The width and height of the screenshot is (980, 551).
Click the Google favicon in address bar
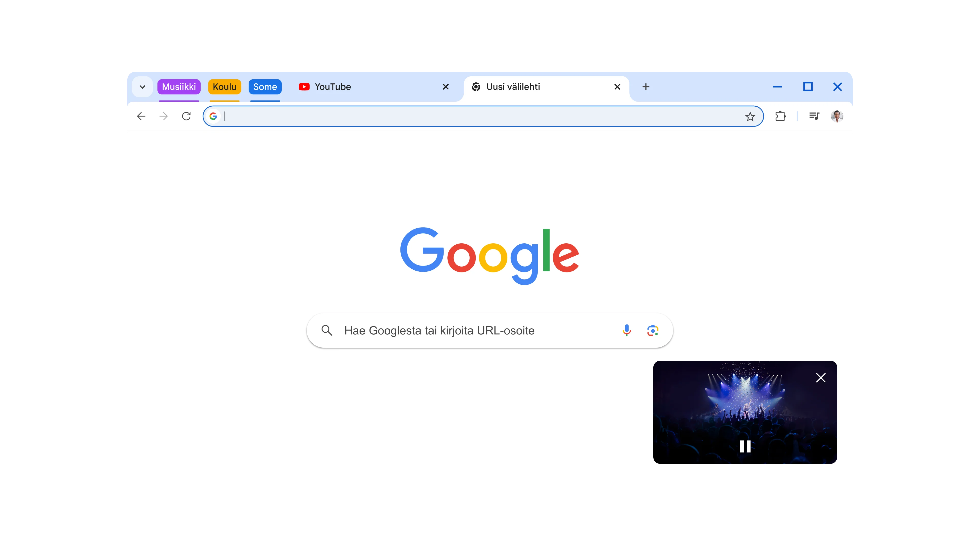coord(214,116)
